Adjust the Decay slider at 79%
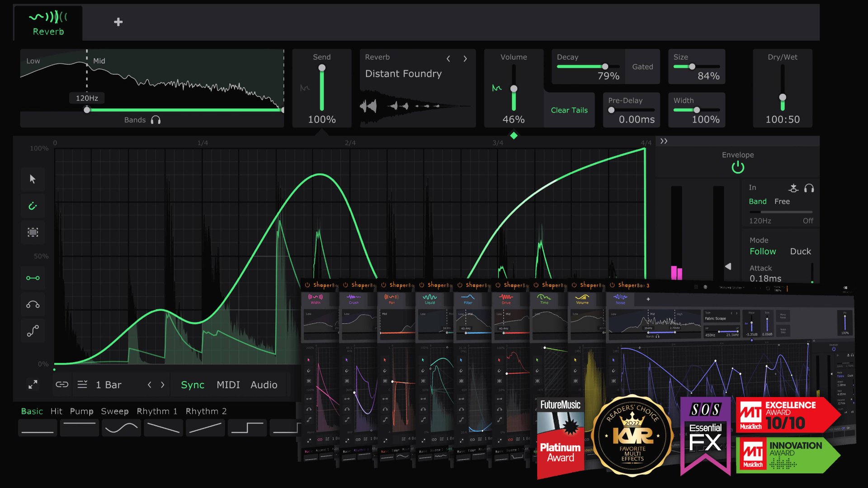The height and width of the screenshot is (488, 868). click(605, 66)
